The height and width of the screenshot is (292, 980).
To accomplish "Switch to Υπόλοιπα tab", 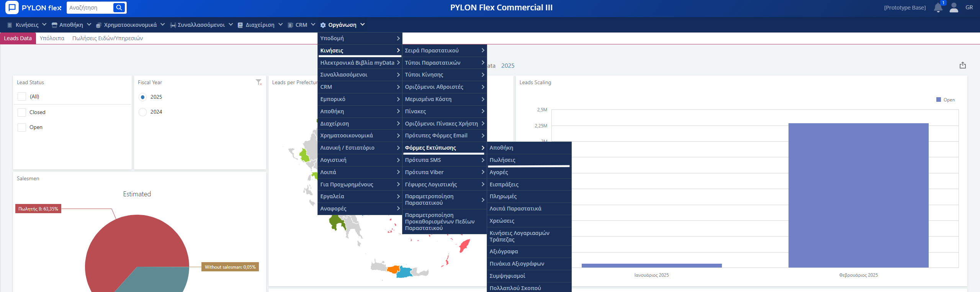I will (52, 38).
